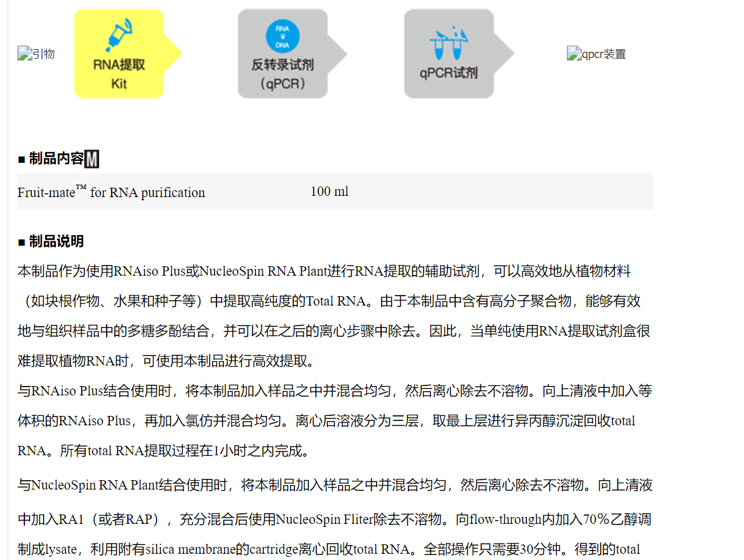Select the RNA提取 Kit label
The width and height of the screenshot is (744, 560).
tap(119, 74)
